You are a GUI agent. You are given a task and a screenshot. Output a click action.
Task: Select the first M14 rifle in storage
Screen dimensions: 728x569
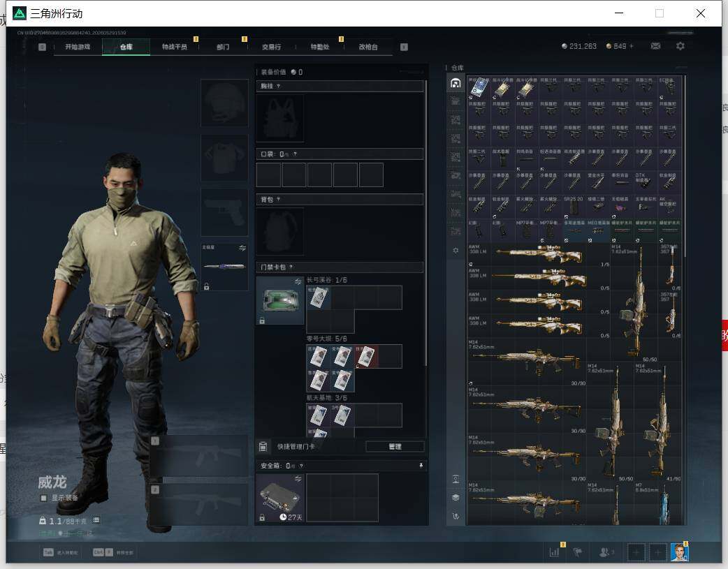point(527,362)
